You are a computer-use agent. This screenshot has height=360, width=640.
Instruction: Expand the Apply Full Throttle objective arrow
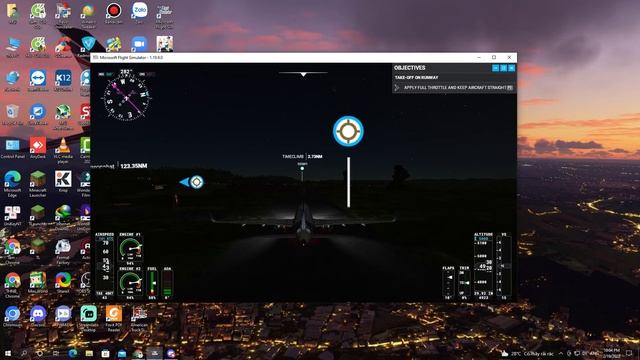tap(397, 88)
